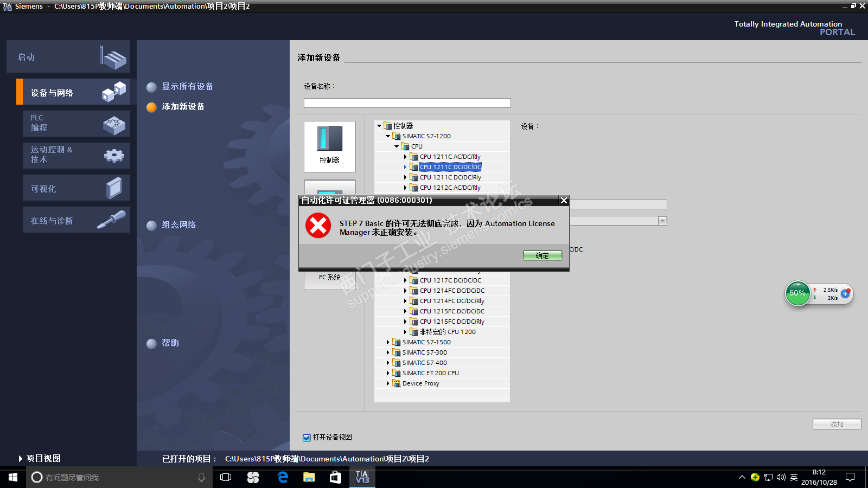Open the 在线与诊断 portal section
Image resolution: width=868 pixels, height=488 pixels.
point(76,220)
